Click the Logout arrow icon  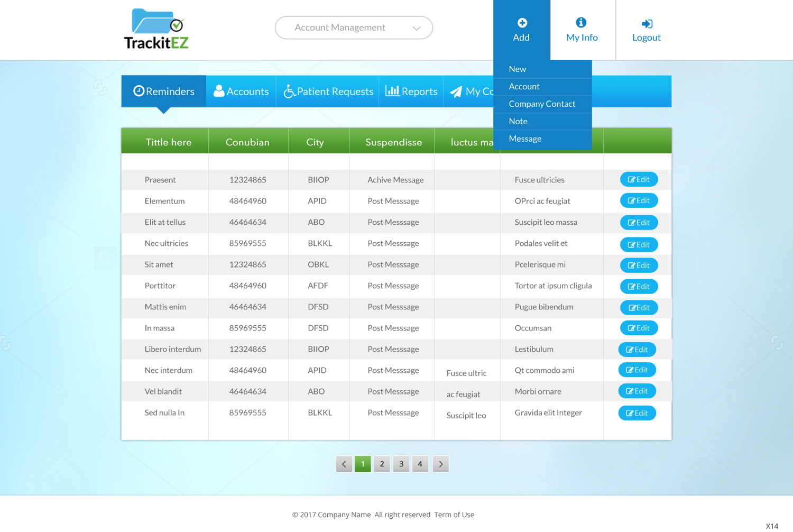(x=646, y=30)
